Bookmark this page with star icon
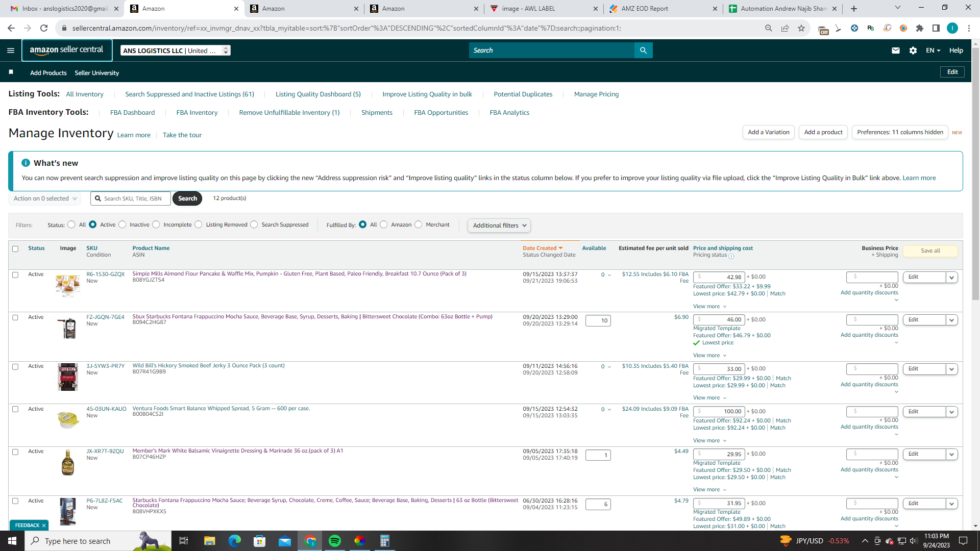Viewport: 980px width, 551px height. pyautogui.click(x=801, y=28)
